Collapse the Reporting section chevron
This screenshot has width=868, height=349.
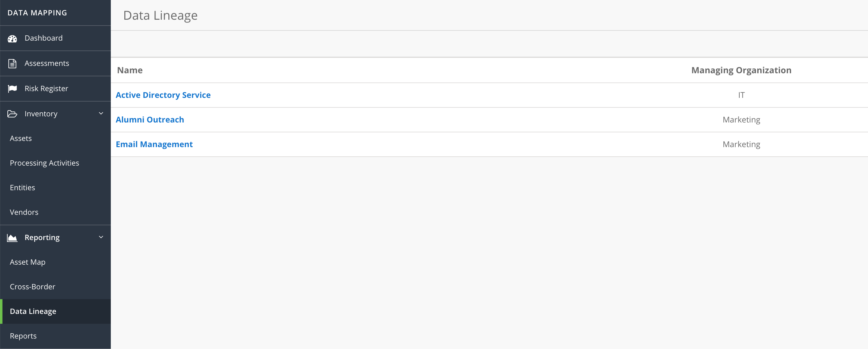click(x=101, y=237)
